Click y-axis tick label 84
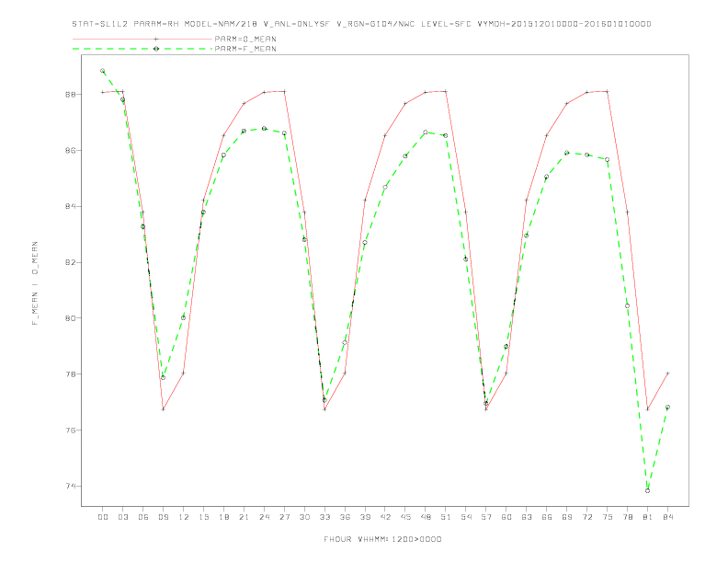Viewport: 728px width, 563px height. [x=71, y=206]
